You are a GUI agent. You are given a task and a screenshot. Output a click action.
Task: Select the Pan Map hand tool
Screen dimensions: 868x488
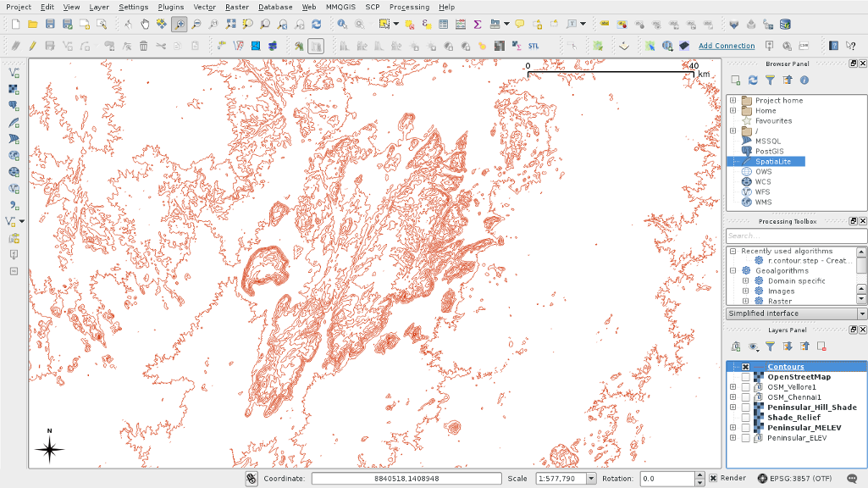pos(145,25)
